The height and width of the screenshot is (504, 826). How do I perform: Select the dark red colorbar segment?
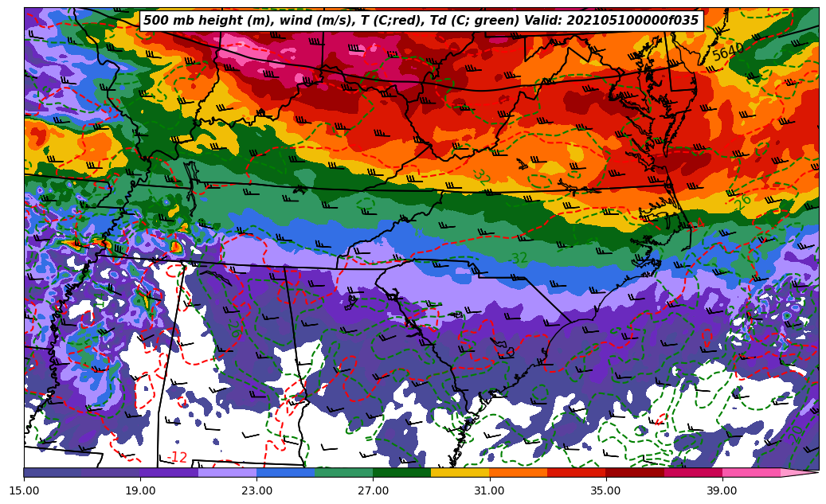coord(635,472)
